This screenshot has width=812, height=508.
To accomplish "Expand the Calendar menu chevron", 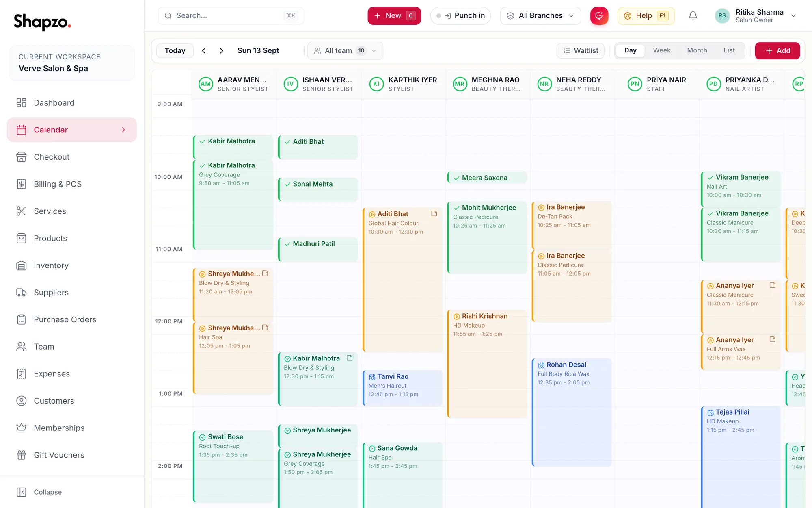I will tap(123, 130).
